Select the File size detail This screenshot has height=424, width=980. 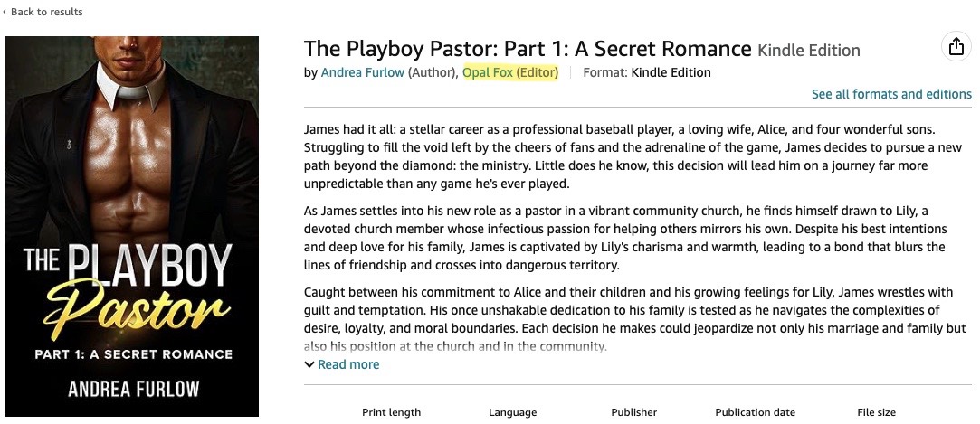pos(876,412)
